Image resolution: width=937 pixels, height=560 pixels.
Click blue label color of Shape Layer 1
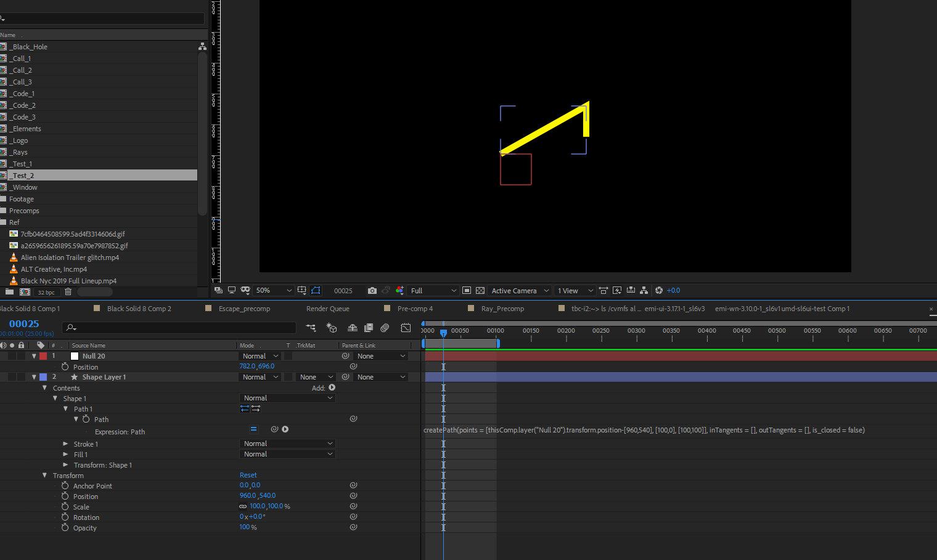pyautogui.click(x=43, y=377)
